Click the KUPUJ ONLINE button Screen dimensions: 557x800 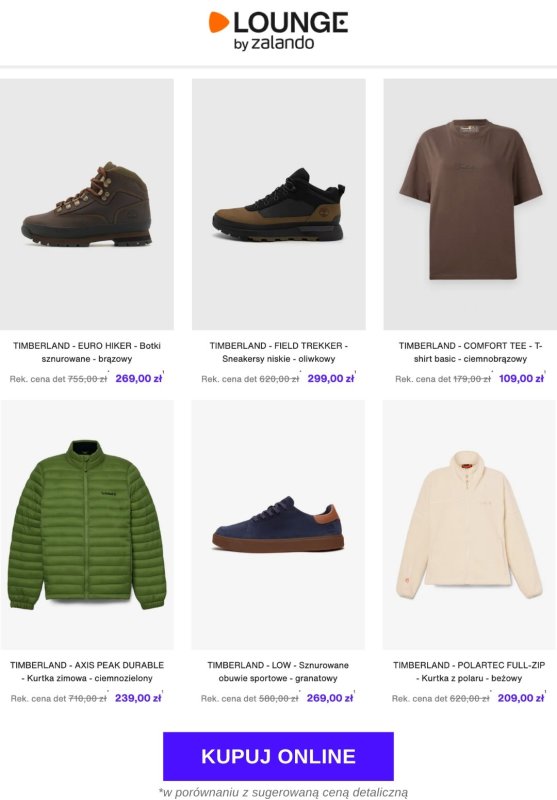(x=278, y=756)
